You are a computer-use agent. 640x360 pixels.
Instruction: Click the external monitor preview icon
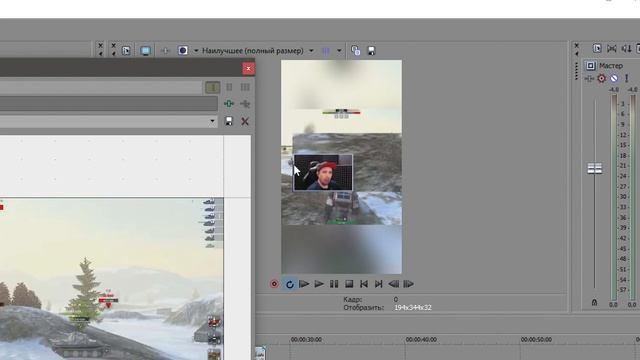[145, 51]
